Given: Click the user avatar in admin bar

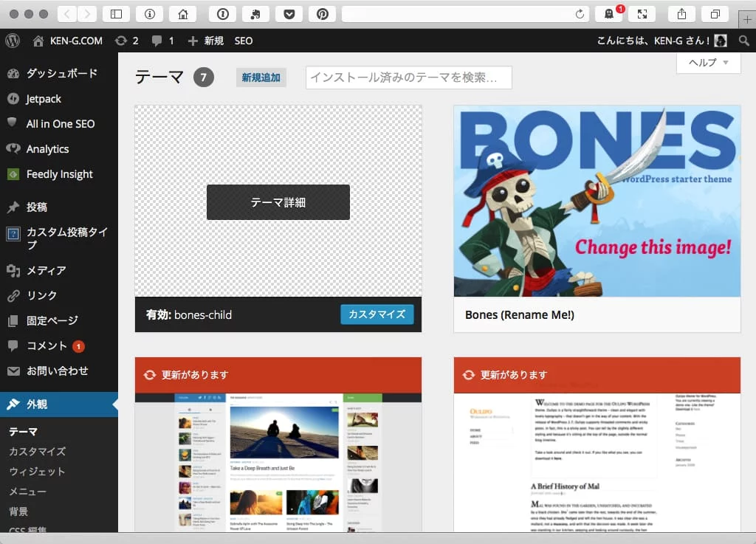Looking at the screenshot, I should click(721, 41).
